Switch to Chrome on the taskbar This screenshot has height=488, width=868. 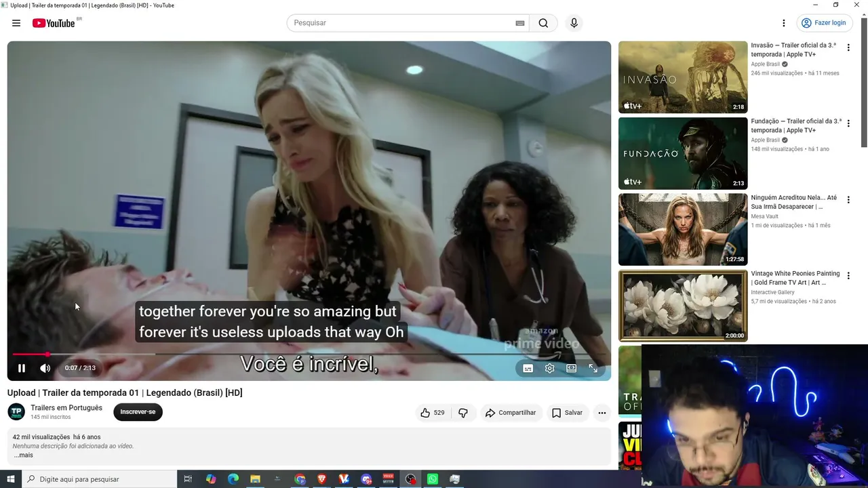point(300,479)
